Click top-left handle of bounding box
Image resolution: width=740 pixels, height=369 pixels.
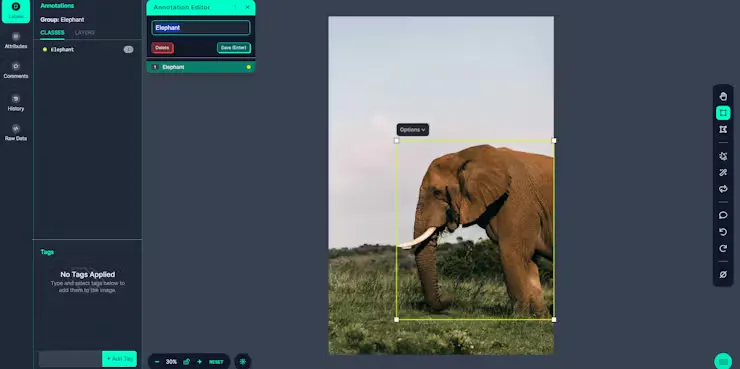[x=396, y=141]
